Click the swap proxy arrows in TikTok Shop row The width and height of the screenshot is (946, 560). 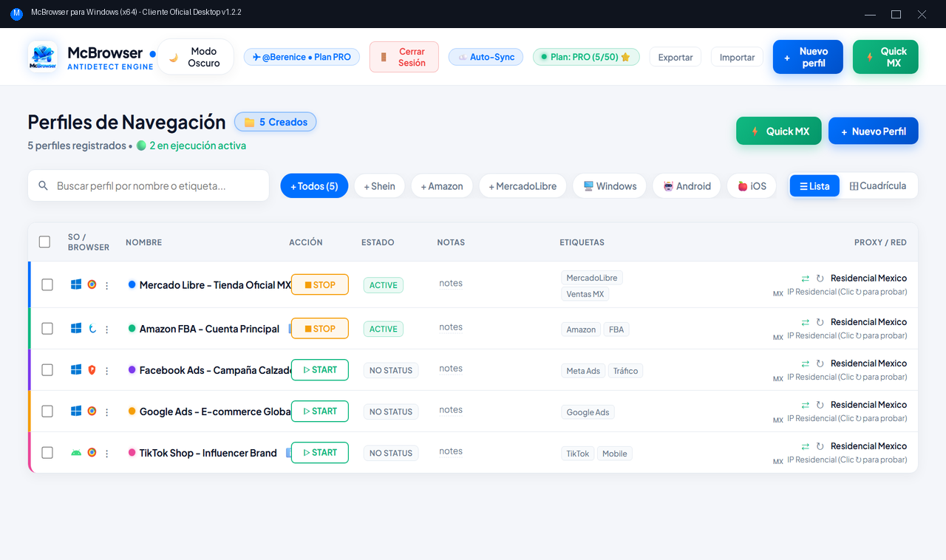coord(806,446)
